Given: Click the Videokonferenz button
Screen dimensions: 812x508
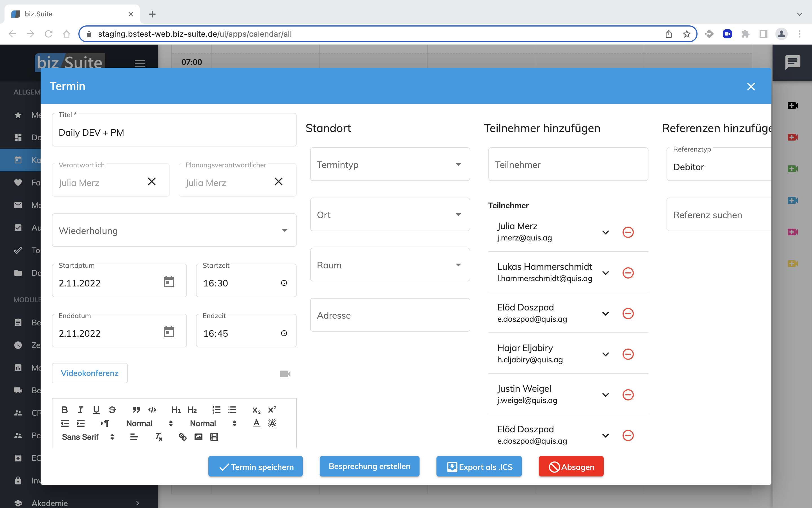Looking at the screenshot, I should click(90, 373).
